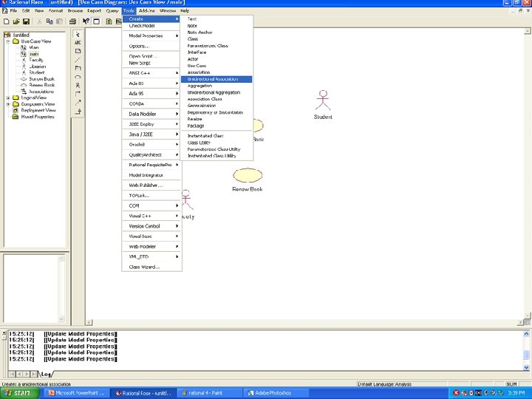
Task: Click the context help arrow-question icon
Action: coord(86,21)
